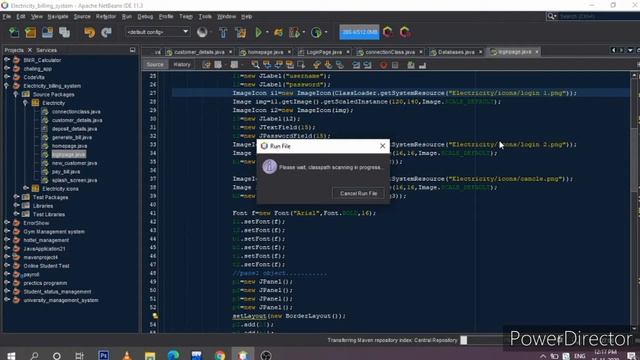
Task: Click the Find Selection magnifier editor icon
Action: click(255, 64)
